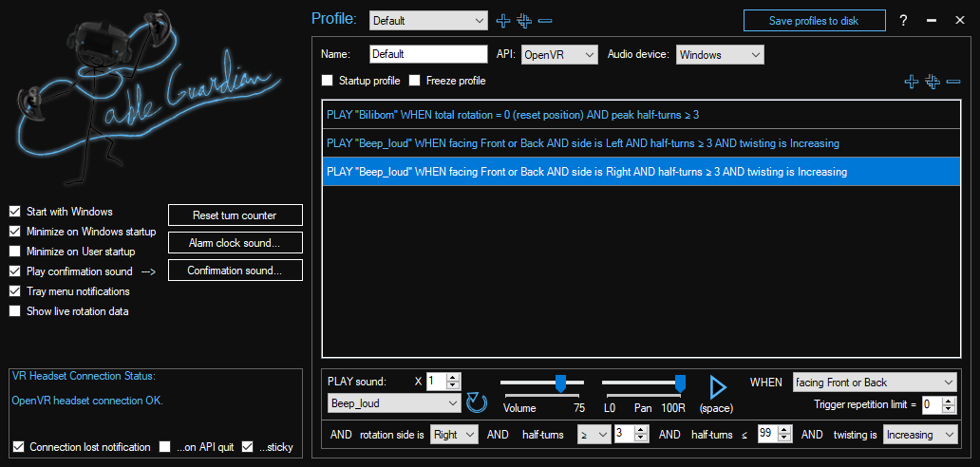Open the rotation side dropdown set to Right
This screenshot has width=980, height=467.
[454, 435]
